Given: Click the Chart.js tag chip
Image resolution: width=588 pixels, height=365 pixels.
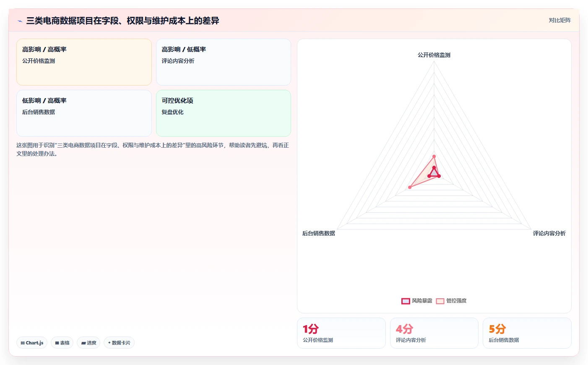Looking at the screenshot, I should coord(32,343).
